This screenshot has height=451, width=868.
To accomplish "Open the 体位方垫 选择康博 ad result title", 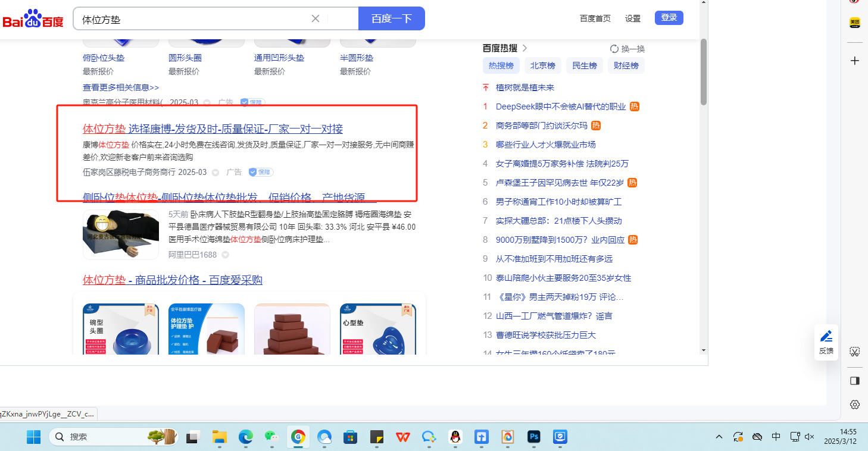I will click(x=213, y=129).
